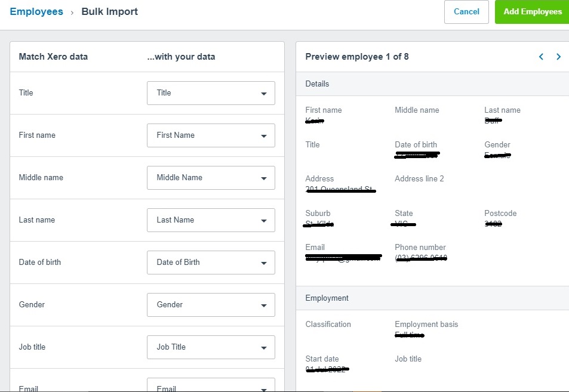This screenshot has width=569, height=392.
Task: Open the First Name mapping dropdown
Action: pos(211,135)
